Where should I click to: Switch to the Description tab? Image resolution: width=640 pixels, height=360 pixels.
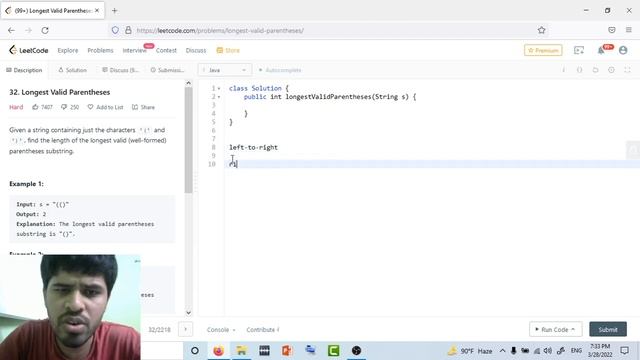click(24, 70)
